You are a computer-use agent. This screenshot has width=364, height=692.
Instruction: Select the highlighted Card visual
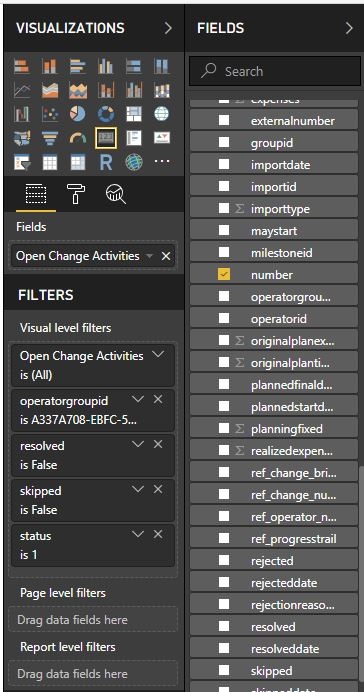click(105, 138)
